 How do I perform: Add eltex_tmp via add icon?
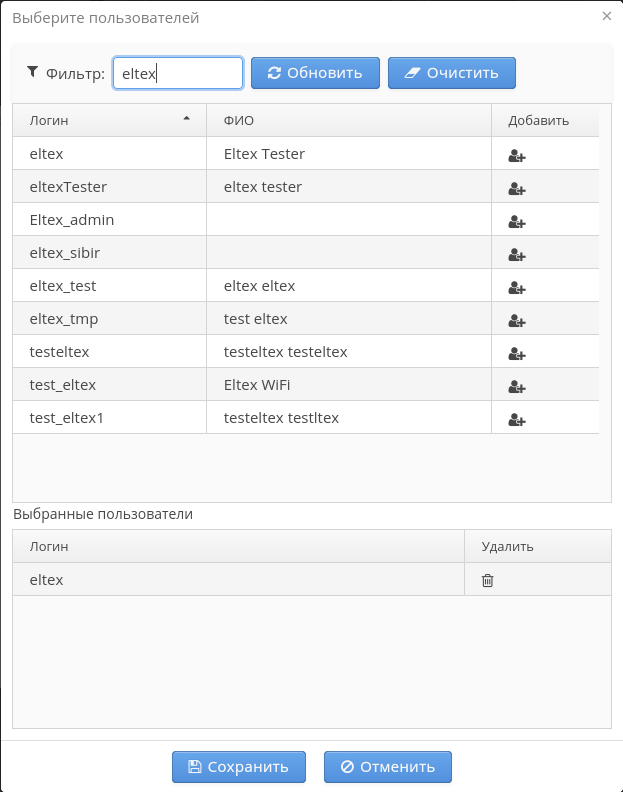[517, 320]
